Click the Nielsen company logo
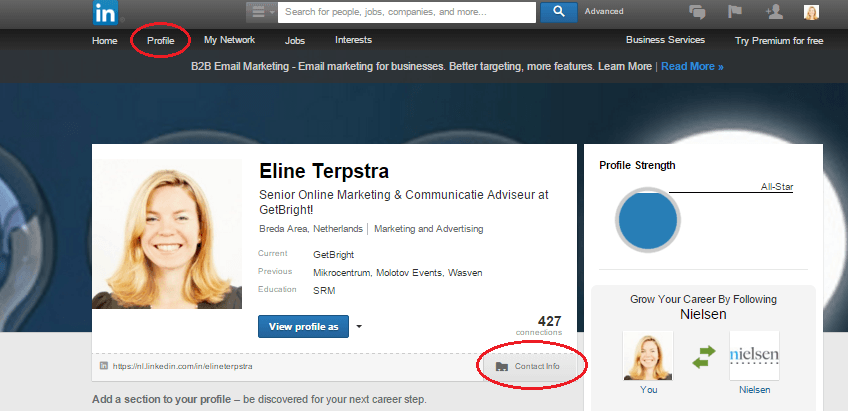Image resolution: width=848 pixels, height=411 pixels. click(754, 356)
